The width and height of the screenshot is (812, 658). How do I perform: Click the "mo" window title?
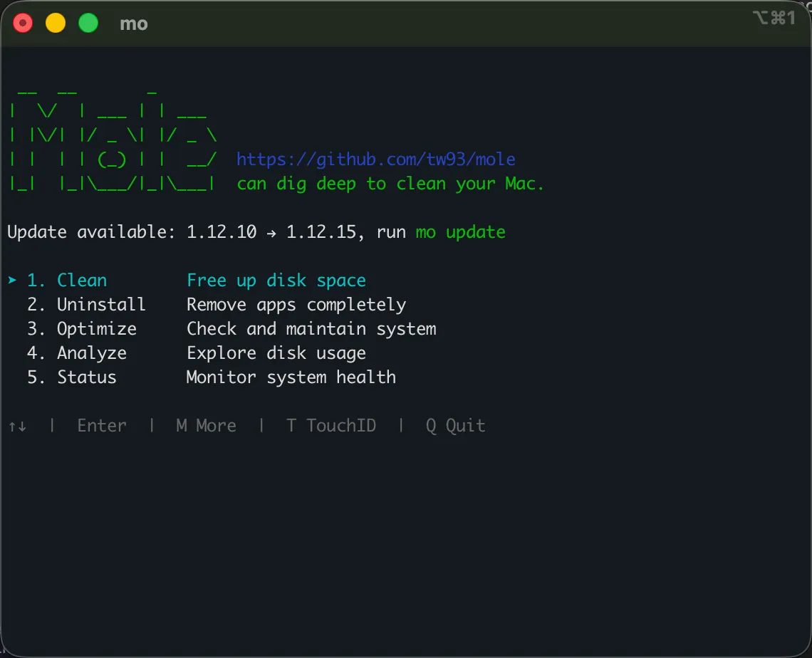point(134,23)
